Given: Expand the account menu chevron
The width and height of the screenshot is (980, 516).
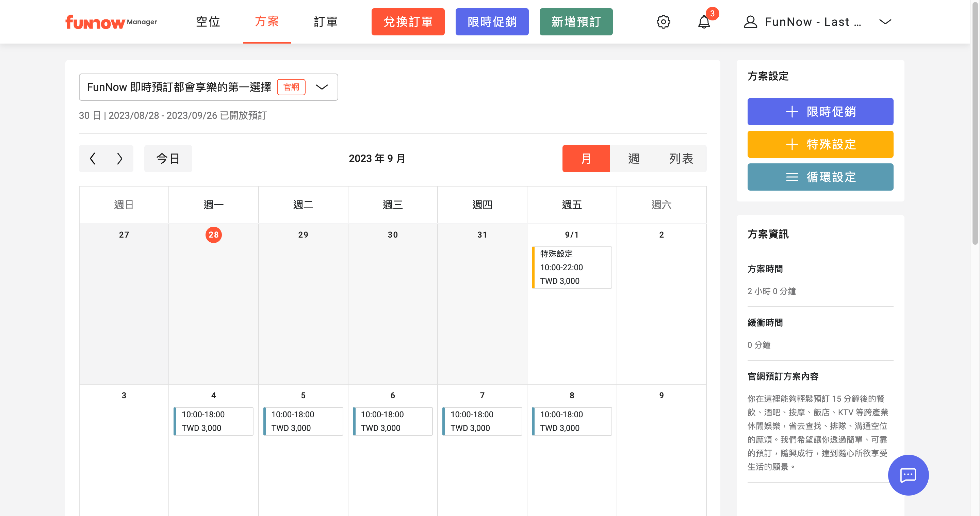Looking at the screenshot, I should click(x=885, y=22).
